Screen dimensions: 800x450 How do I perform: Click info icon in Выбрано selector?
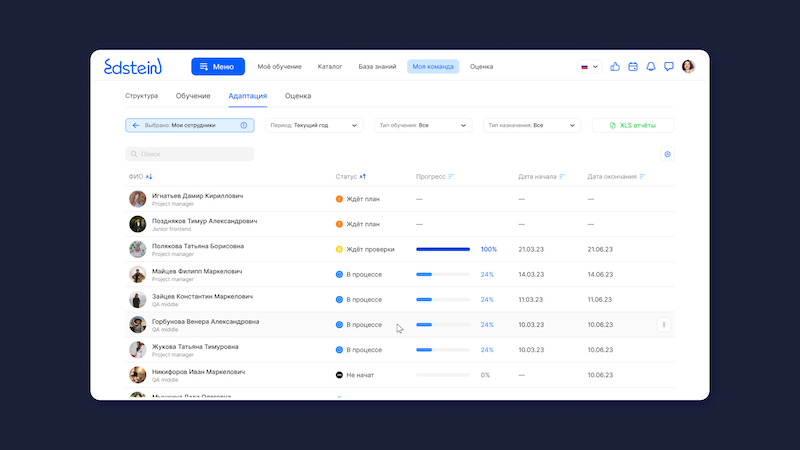[244, 126]
